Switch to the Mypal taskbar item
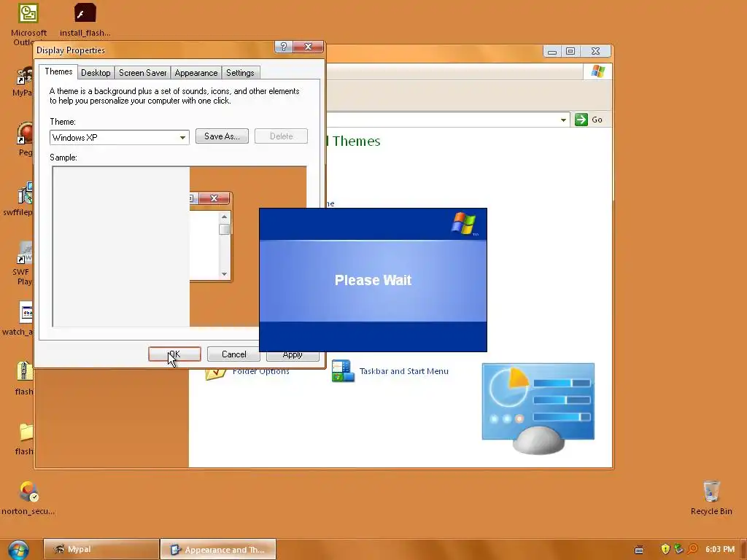Screen dimensions: 747x560 tap(101, 550)
